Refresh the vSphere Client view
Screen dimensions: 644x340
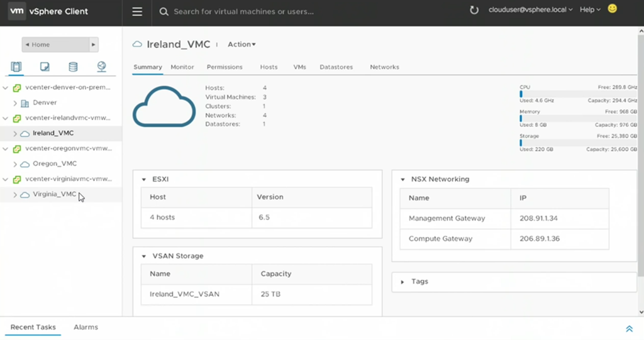click(474, 10)
